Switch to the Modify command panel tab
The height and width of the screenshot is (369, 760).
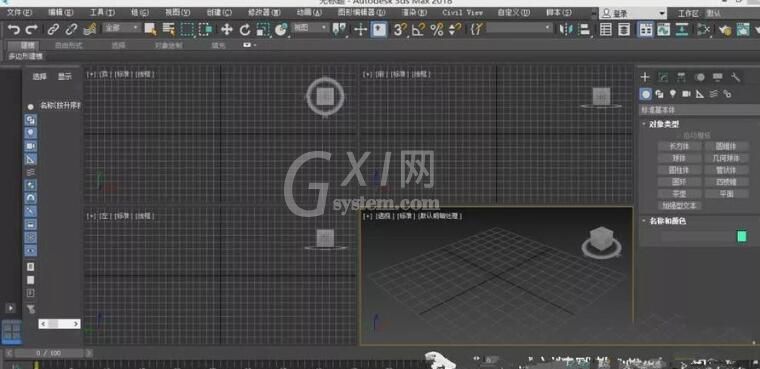click(x=663, y=77)
